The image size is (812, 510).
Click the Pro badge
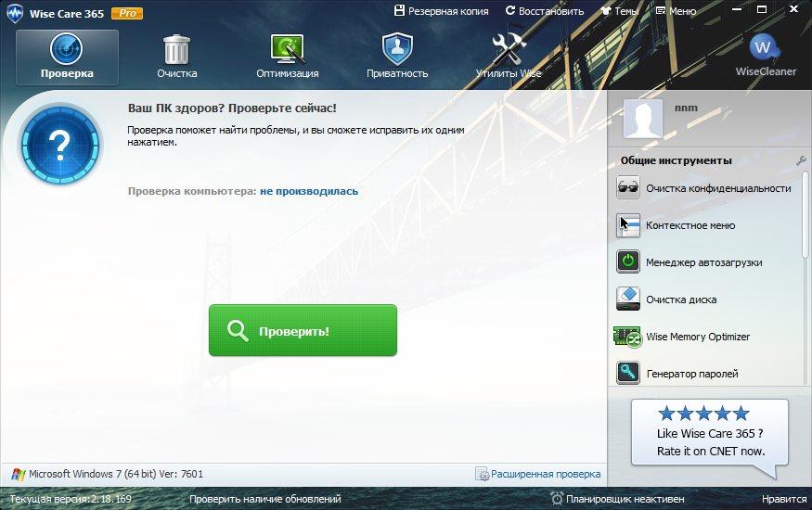(x=127, y=14)
